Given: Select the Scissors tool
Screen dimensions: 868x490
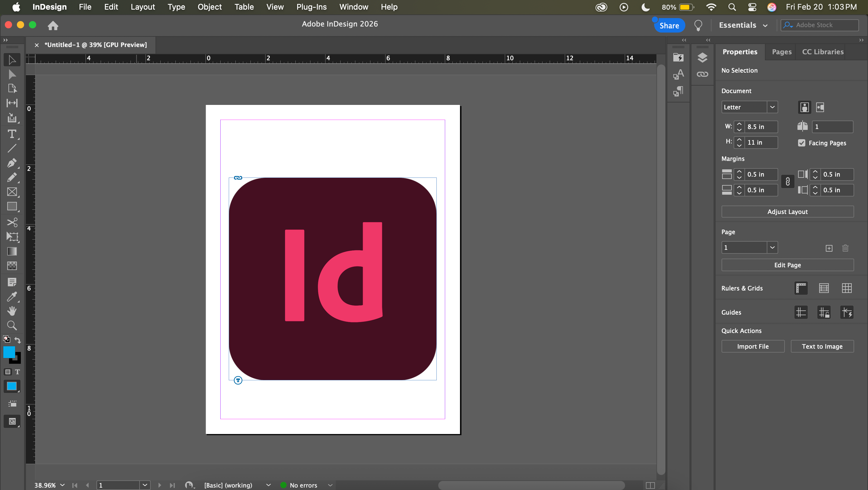Looking at the screenshot, I should pos(12,222).
